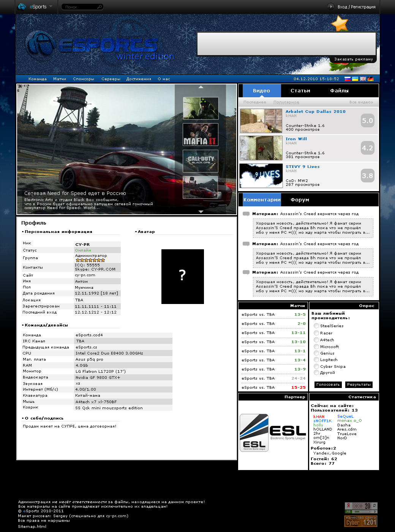Viewport: 395px width, 532px height.
Task: Open the Arbalet Cup Dallas video thumbnail
Action: pos(261,121)
